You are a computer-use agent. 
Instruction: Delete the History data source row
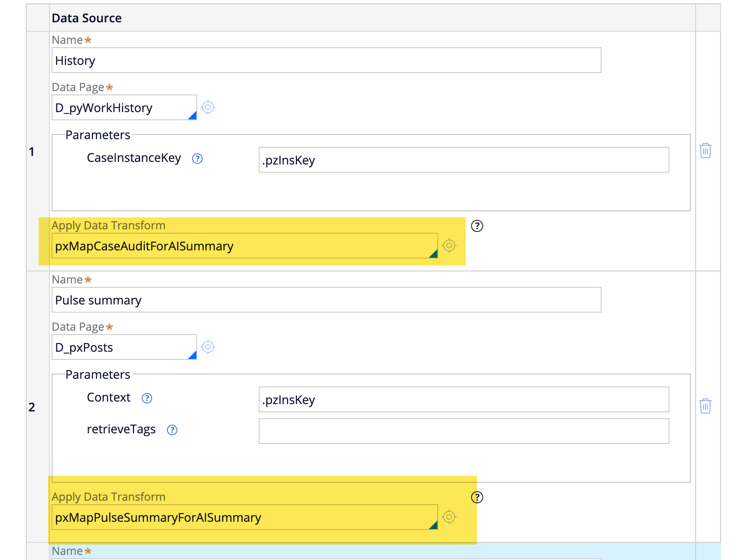point(705,151)
